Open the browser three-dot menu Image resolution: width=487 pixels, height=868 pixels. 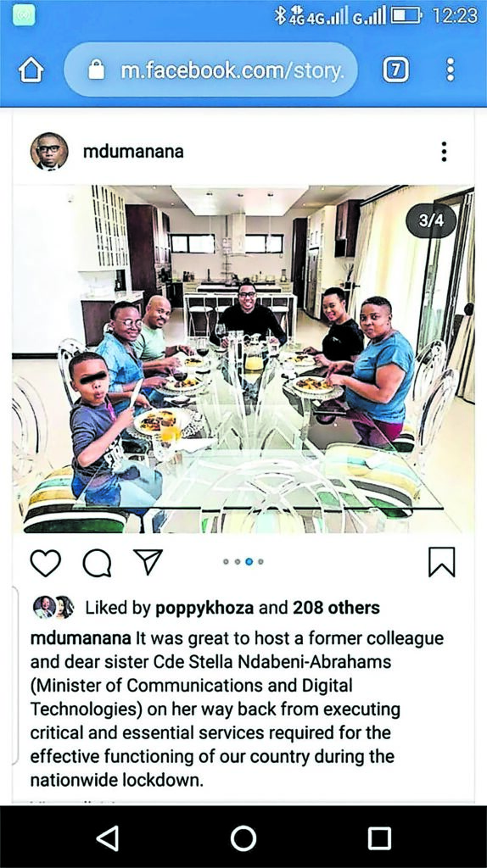pyautogui.click(x=451, y=70)
